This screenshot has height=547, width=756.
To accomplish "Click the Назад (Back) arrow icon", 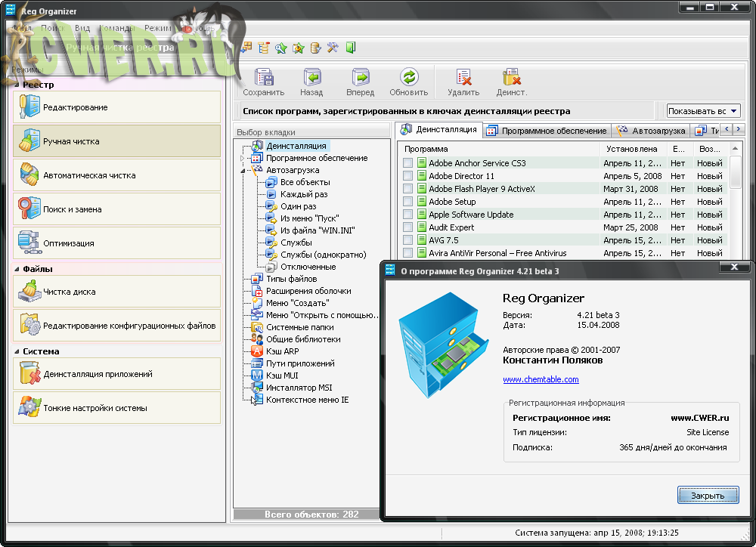I will point(311,79).
